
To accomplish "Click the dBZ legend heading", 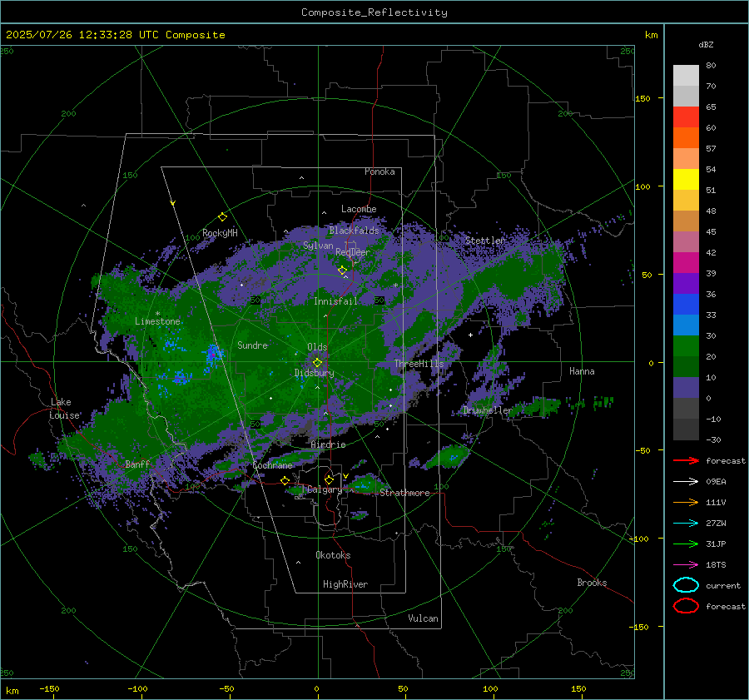I will [706, 45].
